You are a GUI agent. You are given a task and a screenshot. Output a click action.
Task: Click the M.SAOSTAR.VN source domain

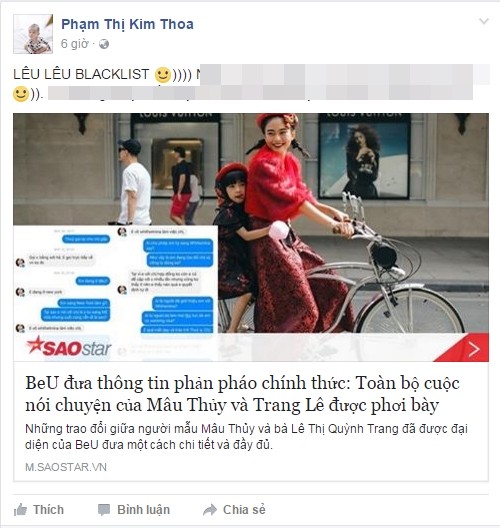66,467
